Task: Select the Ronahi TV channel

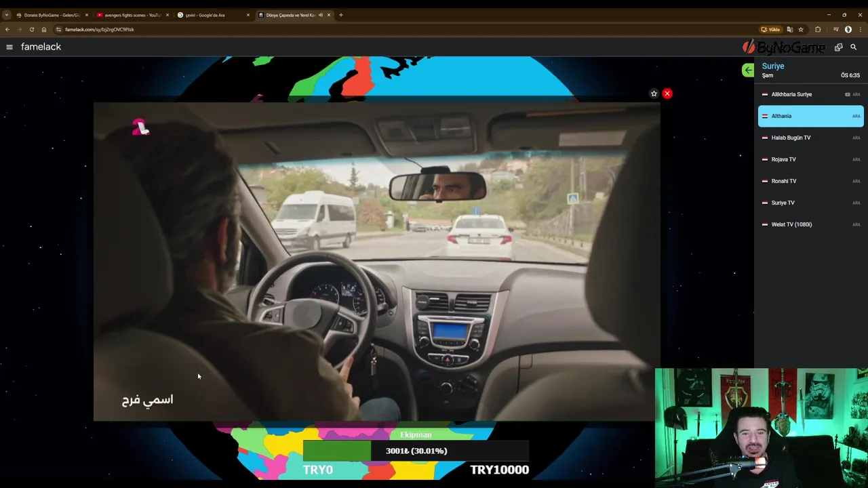Action: tap(810, 181)
